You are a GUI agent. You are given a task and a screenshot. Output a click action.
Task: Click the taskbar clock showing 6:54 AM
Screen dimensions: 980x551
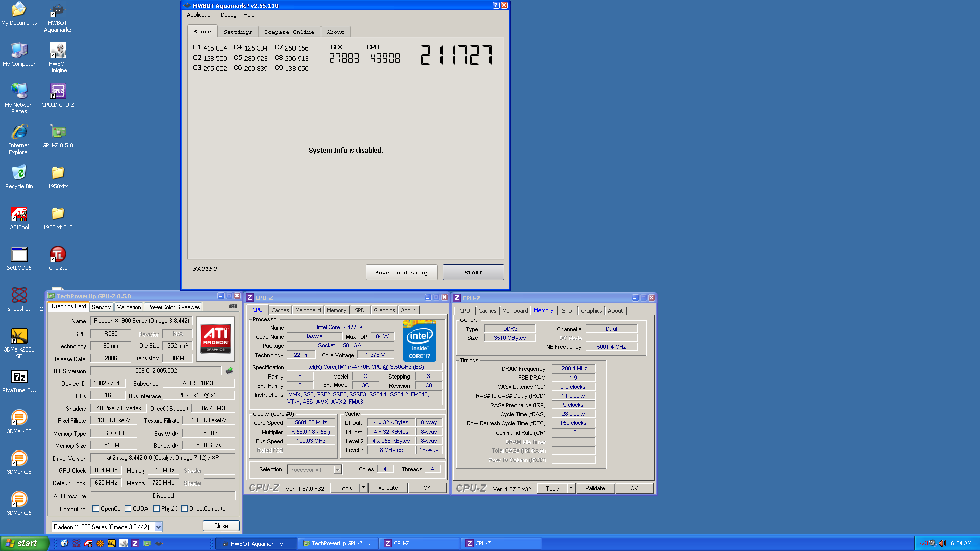click(961, 544)
